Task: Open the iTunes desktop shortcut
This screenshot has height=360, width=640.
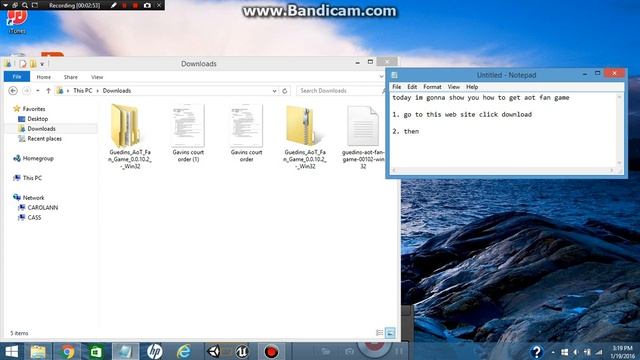Action: point(17,19)
